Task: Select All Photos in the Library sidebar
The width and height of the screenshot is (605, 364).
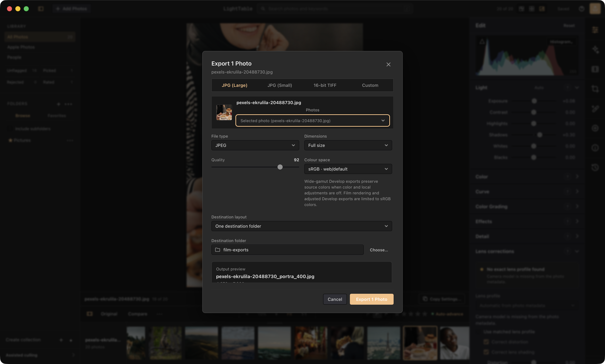Action: 40,37
